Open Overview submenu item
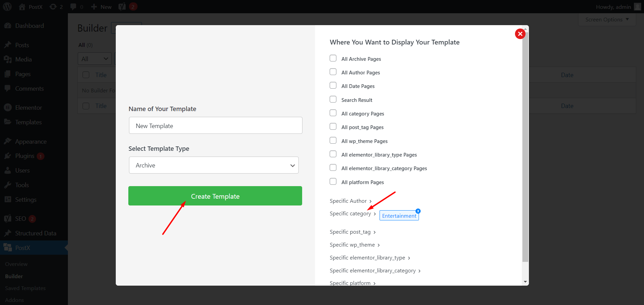Screen dimensions: 644x305 [16, 264]
